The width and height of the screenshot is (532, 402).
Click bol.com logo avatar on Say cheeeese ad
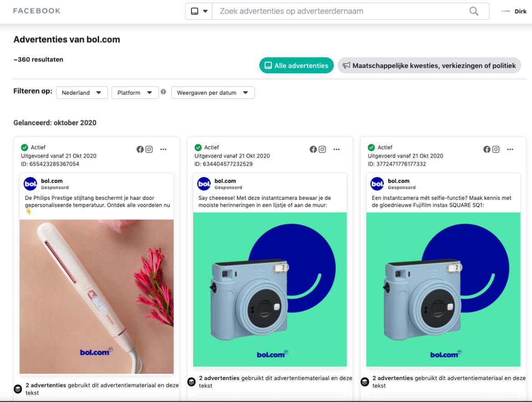204,184
